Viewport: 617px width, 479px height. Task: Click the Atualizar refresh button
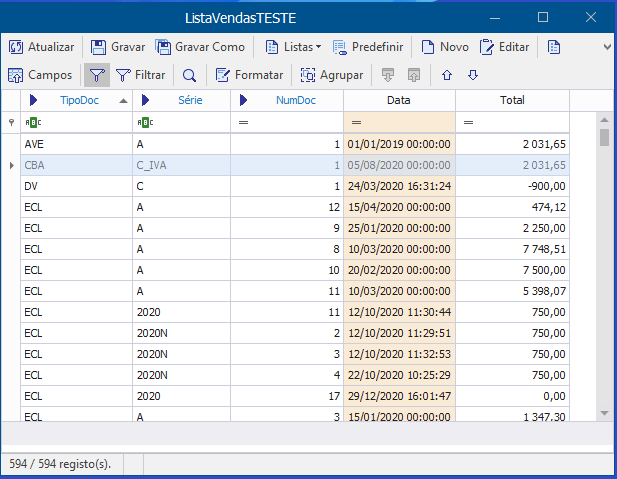click(x=42, y=47)
